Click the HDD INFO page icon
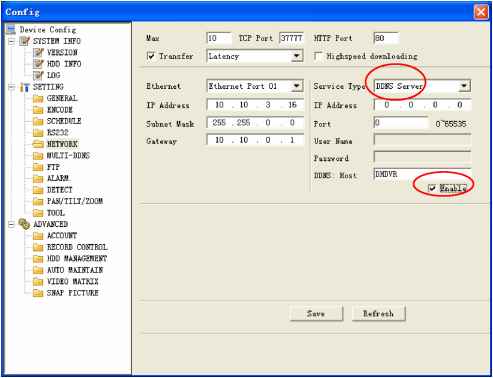493x378 pixels. [x=38, y=64]
